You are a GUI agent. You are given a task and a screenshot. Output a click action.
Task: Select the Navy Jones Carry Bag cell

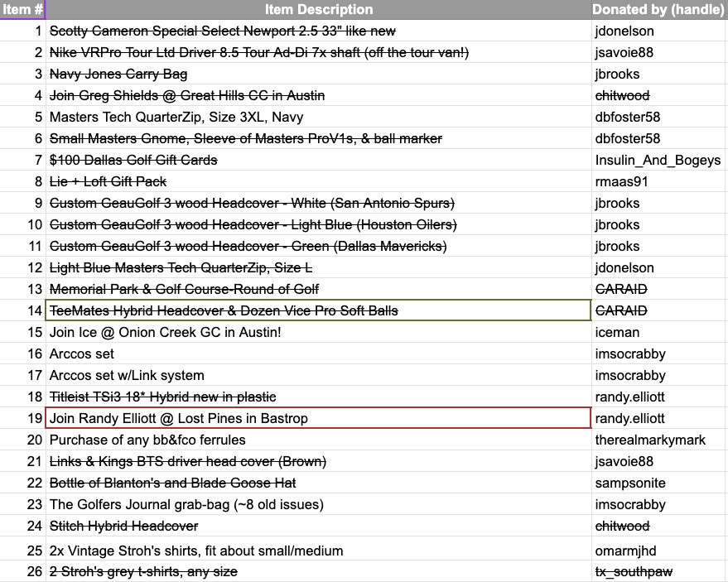click(319, 74)
